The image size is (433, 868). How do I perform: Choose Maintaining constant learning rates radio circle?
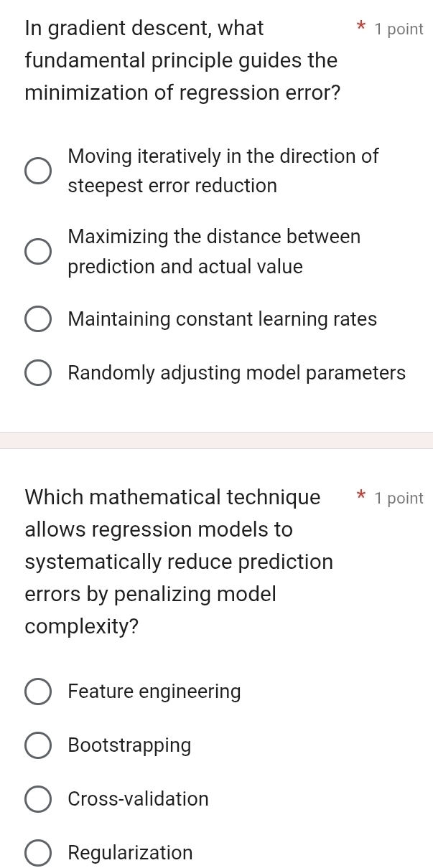[x=38, y=320]
